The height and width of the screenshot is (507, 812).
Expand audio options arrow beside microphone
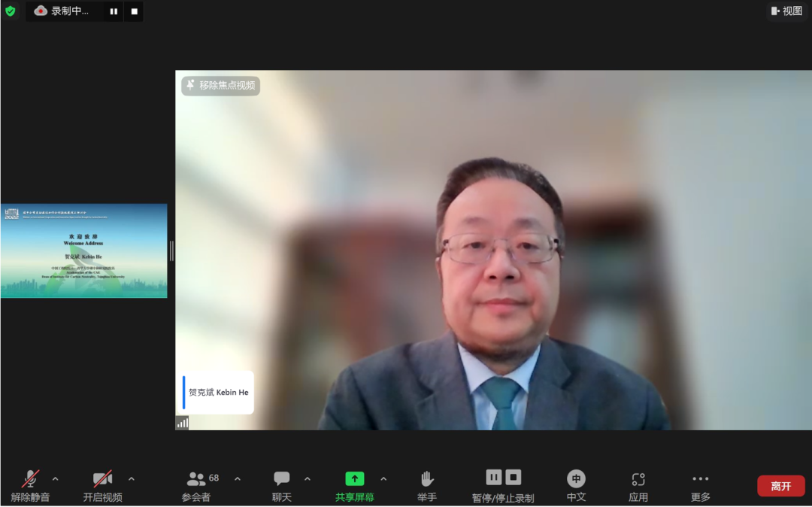(55, 479)
